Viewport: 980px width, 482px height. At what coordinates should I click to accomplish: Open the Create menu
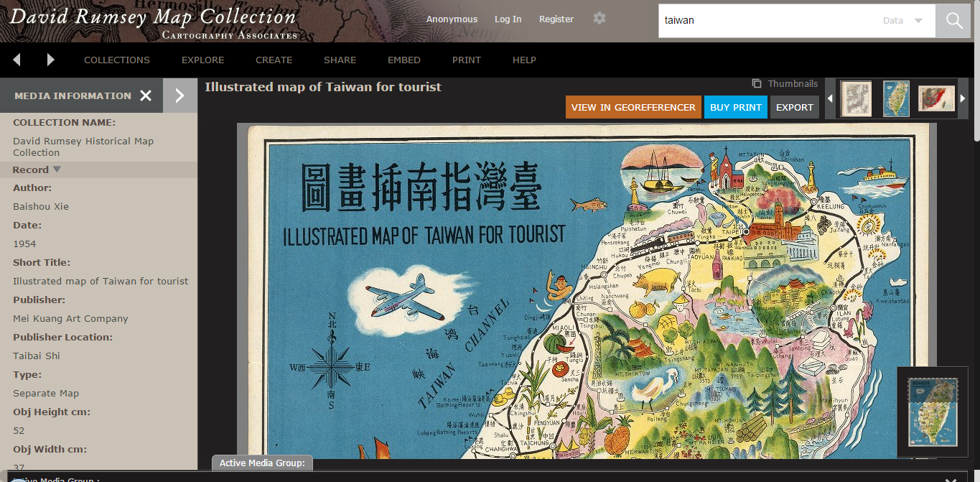point(274,60)
